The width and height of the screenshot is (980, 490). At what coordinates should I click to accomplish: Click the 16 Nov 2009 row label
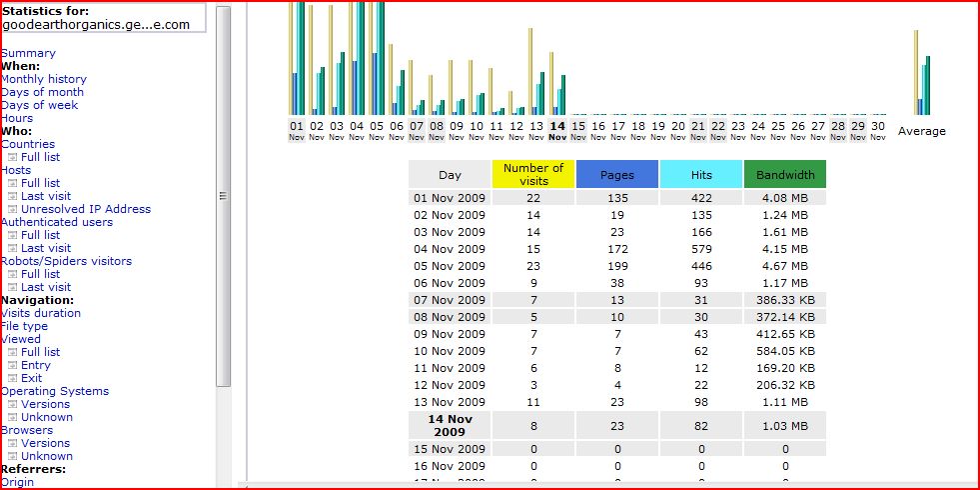[x=450, y=466]
